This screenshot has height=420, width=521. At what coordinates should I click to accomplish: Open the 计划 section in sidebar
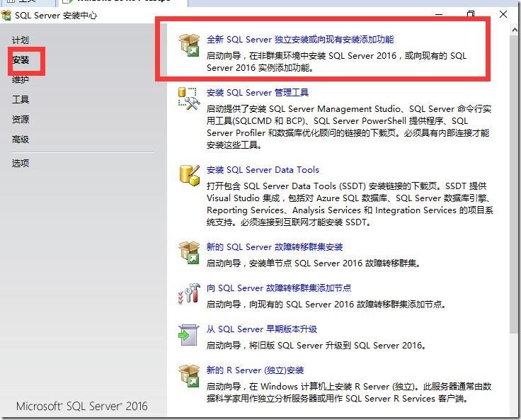pos(21,40)
